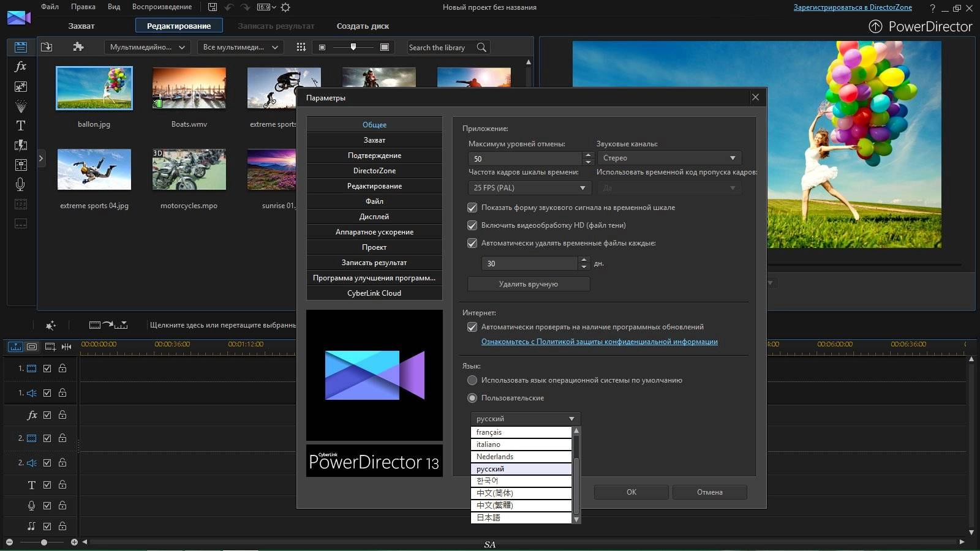Click the Magic Tools wand icon
Image resolution: width=980 pixels, height=551 pixels.
(51, 325)
